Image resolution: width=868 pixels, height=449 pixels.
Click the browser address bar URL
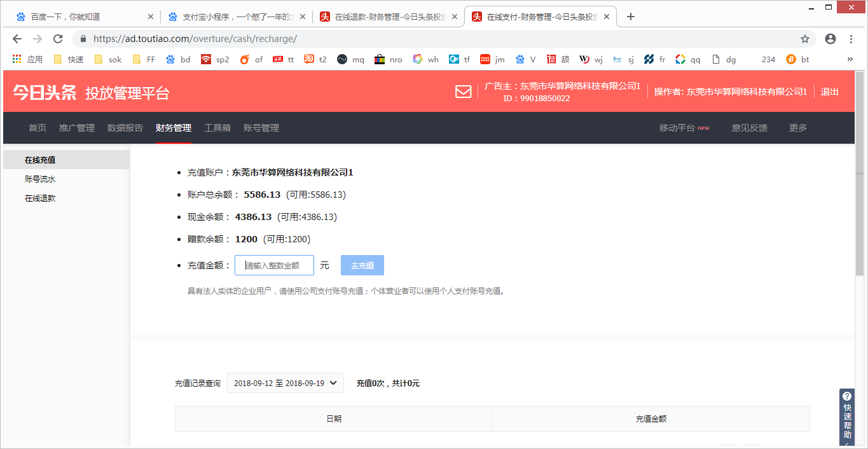point(195,39)
